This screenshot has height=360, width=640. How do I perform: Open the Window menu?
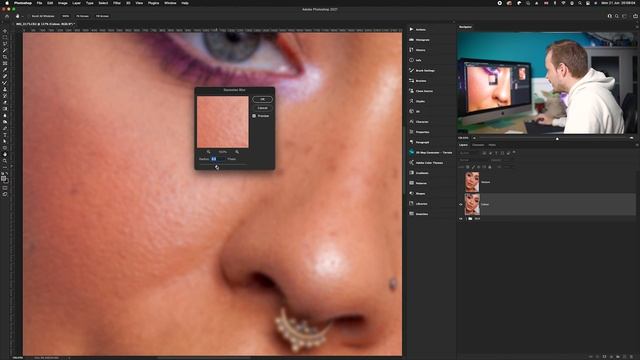tap(170, 3)
